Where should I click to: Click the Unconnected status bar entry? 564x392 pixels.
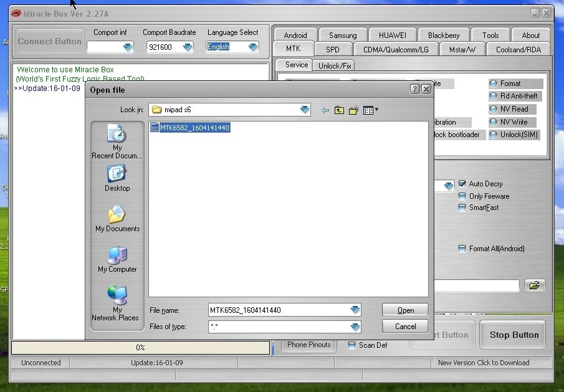(x=41, y=363)
